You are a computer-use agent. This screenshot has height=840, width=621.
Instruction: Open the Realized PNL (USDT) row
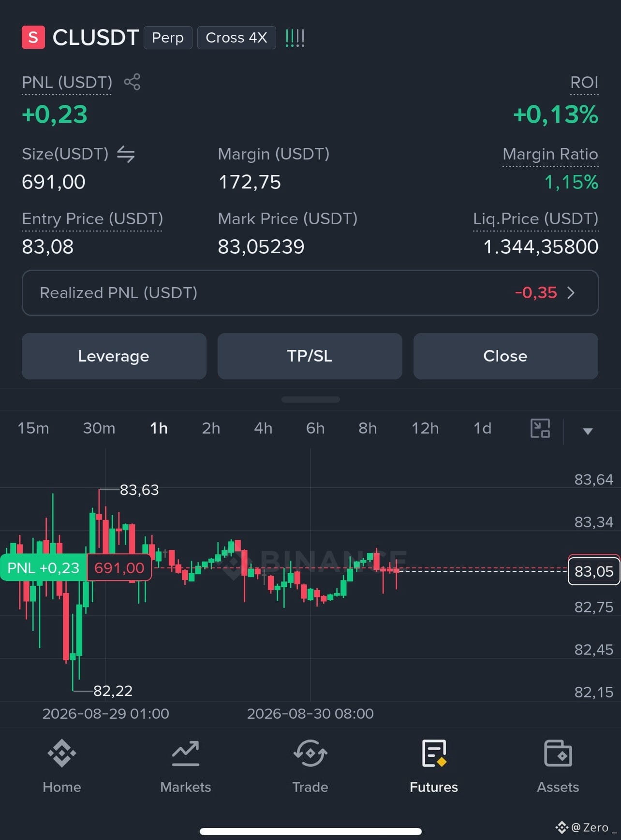(x=310, y=293)
